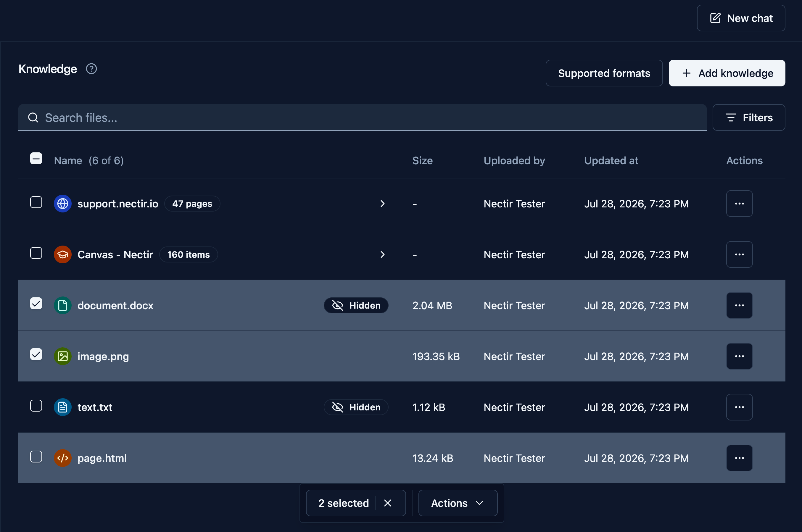Click the 160 items badge
This screenshot has height=532, width=802.
pos(188,254)
